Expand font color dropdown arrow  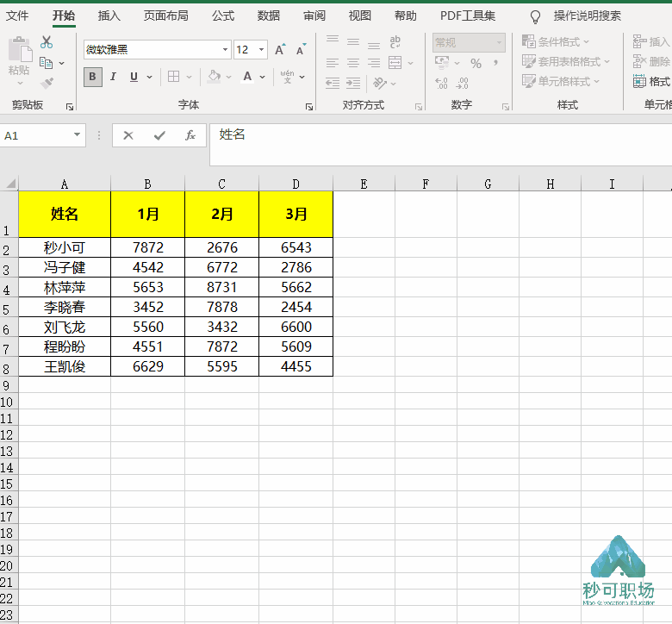262,78
